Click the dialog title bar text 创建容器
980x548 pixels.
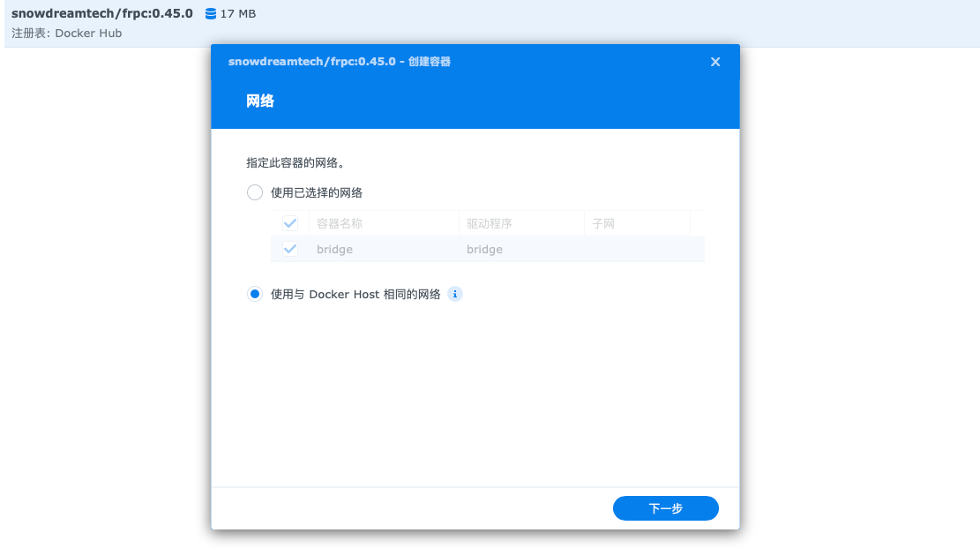(x=430, y=62)
